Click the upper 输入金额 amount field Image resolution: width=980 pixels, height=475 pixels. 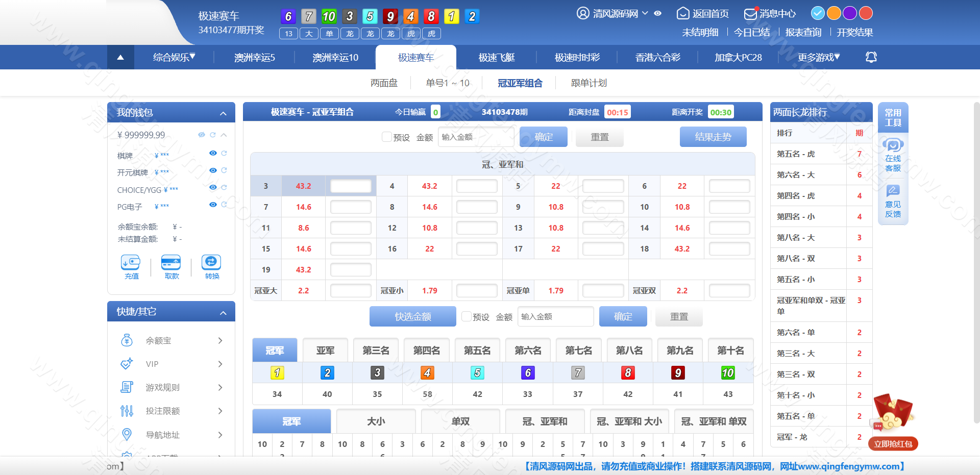476,137
